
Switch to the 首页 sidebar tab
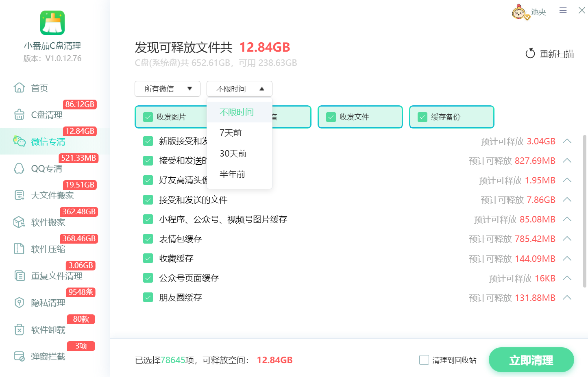(55, 88)
